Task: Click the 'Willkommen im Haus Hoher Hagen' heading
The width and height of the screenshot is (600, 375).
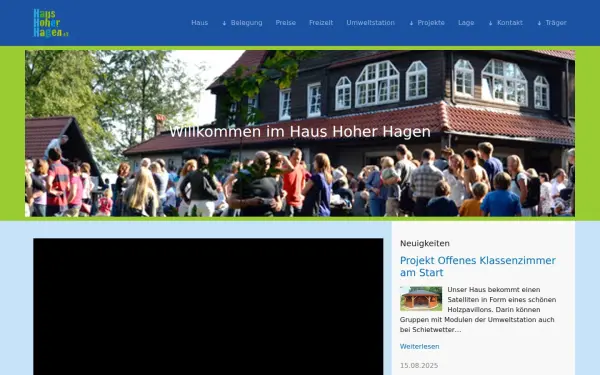Action: click(300, 132)
